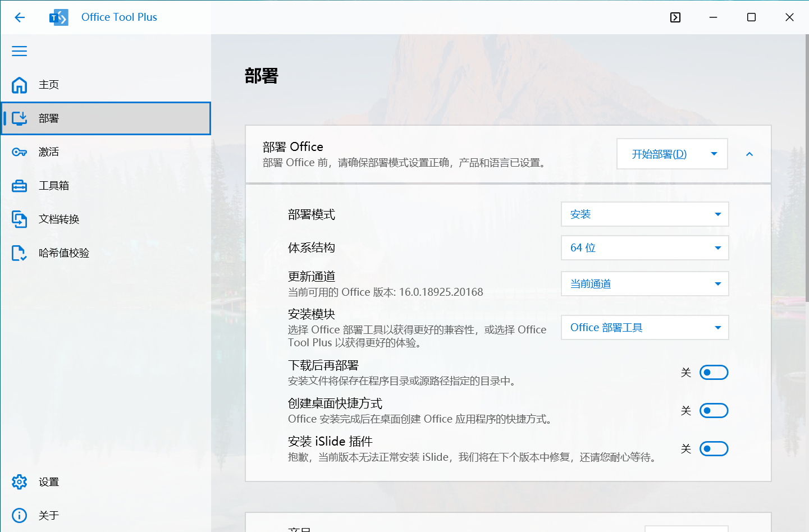
Task: Go to the 主页 navigation item
Action: tap(106, 85)
